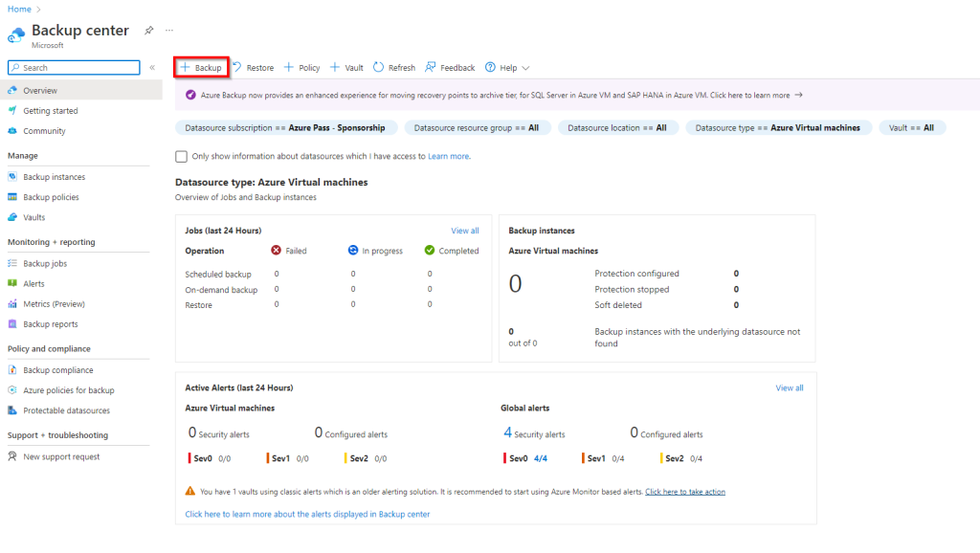
Task: Open Backup reports
Action: pos(51,323)
